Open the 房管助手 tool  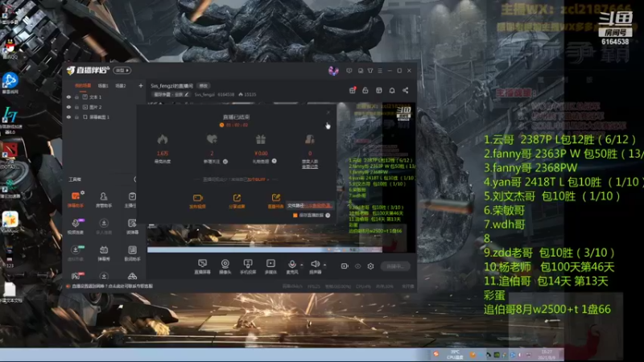click(x=104, y=200)
